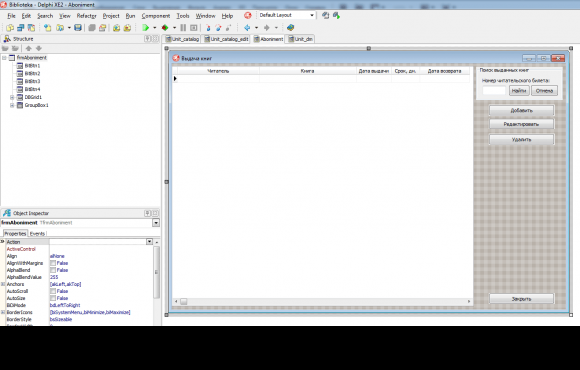Click the blue Back navigation arrow
This screenshot has width=580, height=370.
pos(247,28)
